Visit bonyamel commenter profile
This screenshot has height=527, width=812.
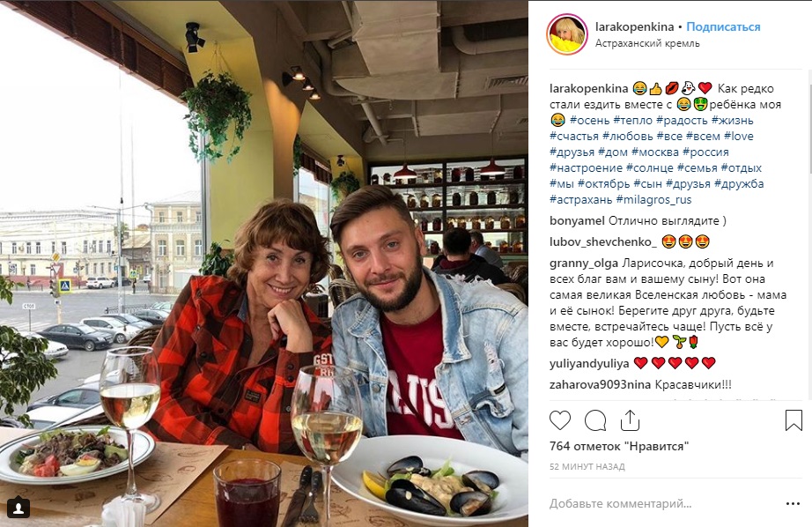coord(577,221)
